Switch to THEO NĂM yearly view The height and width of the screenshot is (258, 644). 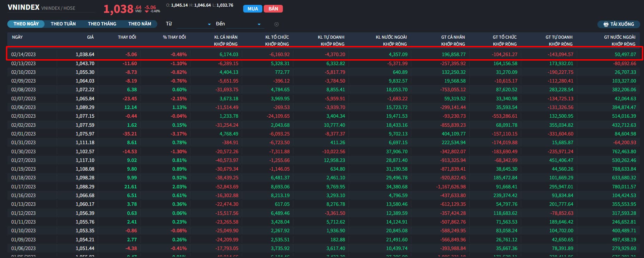point(140,24)
